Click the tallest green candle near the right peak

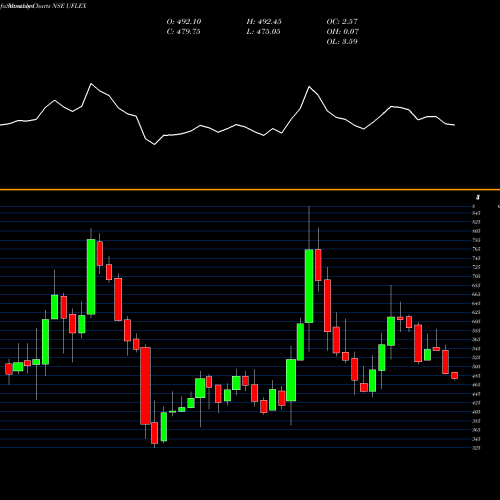309,286
